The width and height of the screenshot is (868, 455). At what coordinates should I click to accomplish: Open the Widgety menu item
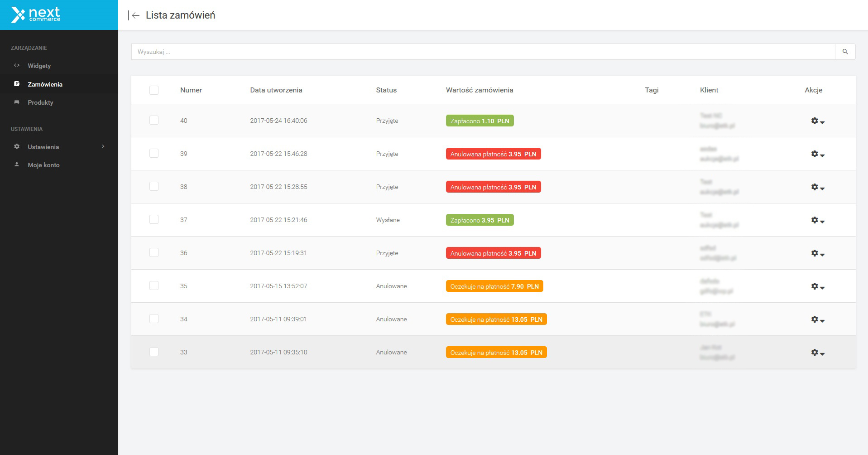click(39, 66)
